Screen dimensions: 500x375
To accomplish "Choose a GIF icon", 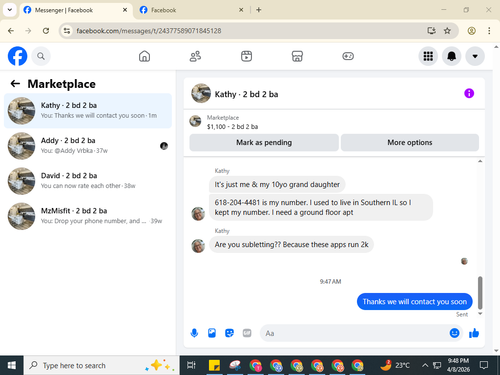I will pyautogui.click(x=247, y=333).
